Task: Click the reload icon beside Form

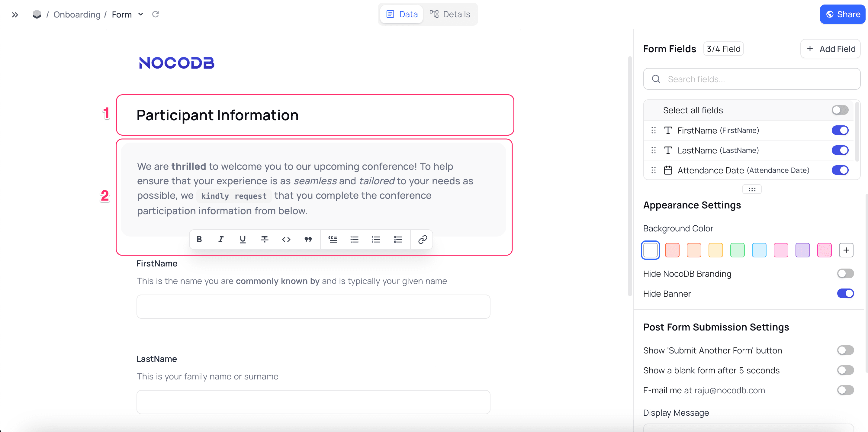Action: point(155,14)
